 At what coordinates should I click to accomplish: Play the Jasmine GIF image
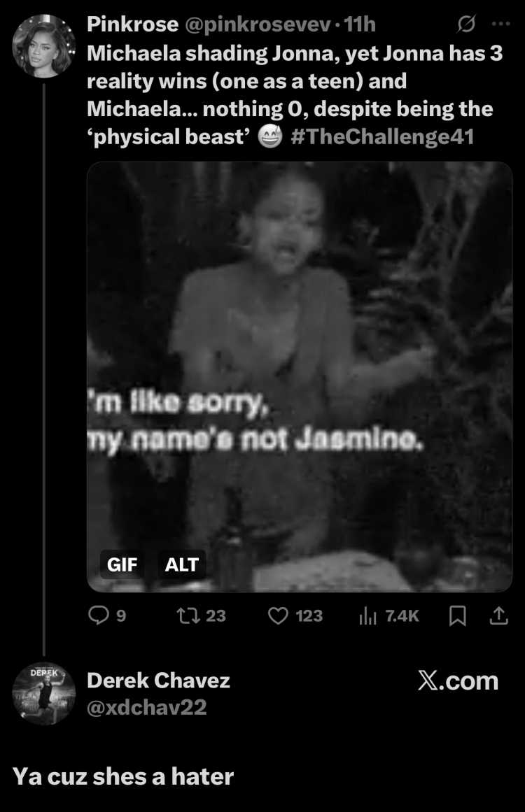coord(300,376)
